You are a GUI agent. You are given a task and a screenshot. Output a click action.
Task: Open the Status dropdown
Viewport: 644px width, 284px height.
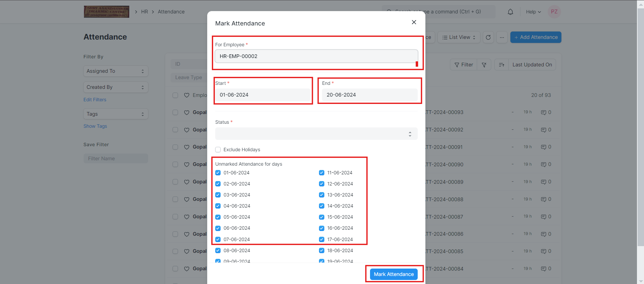pos(316,134)
